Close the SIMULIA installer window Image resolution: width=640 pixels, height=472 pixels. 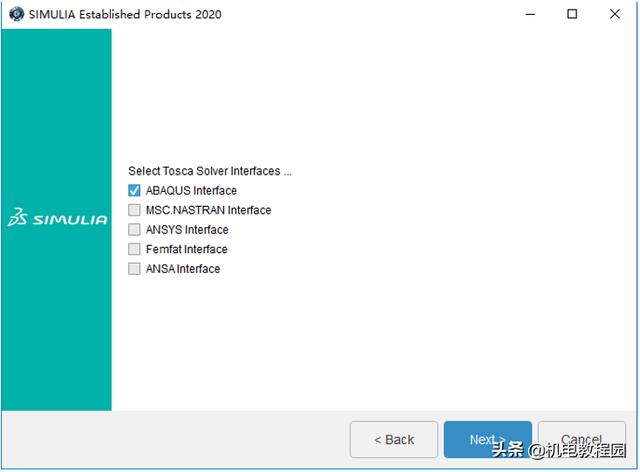[x=615, y=14]
